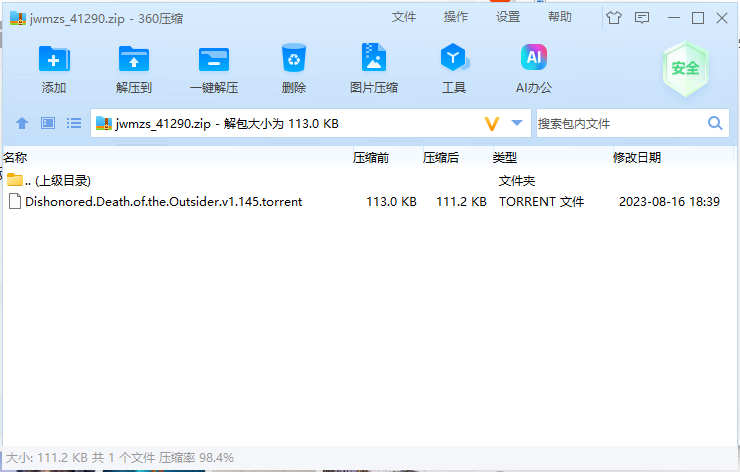The height and width of the screenshot is (472, 740).
Task: Click the 2023-08-16 18:39 date cell
Action: tap(669, 202)
